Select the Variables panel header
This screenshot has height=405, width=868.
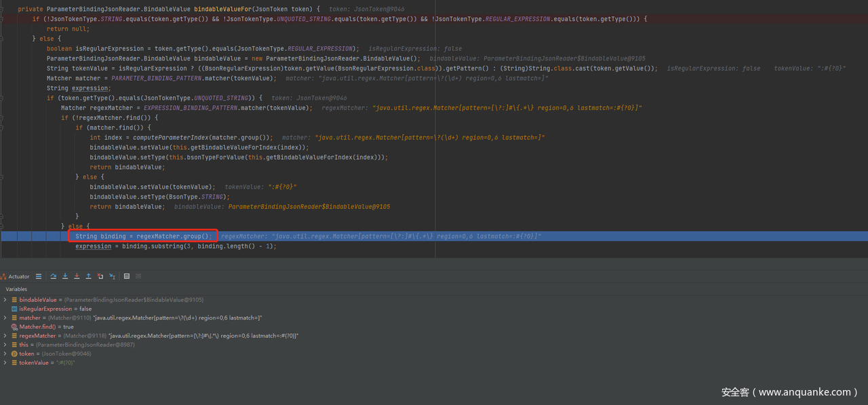[x=16, y=289]
